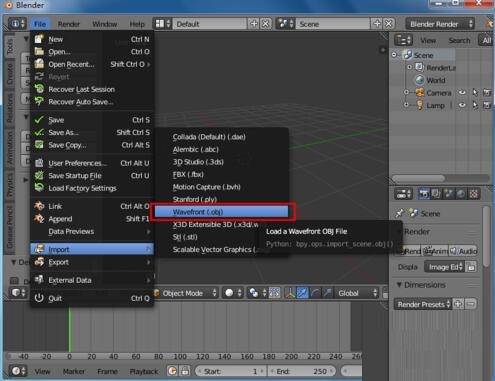495x381 pixels.
Task: Click the timeline Start frame field
Action: [x=231, y=371]
